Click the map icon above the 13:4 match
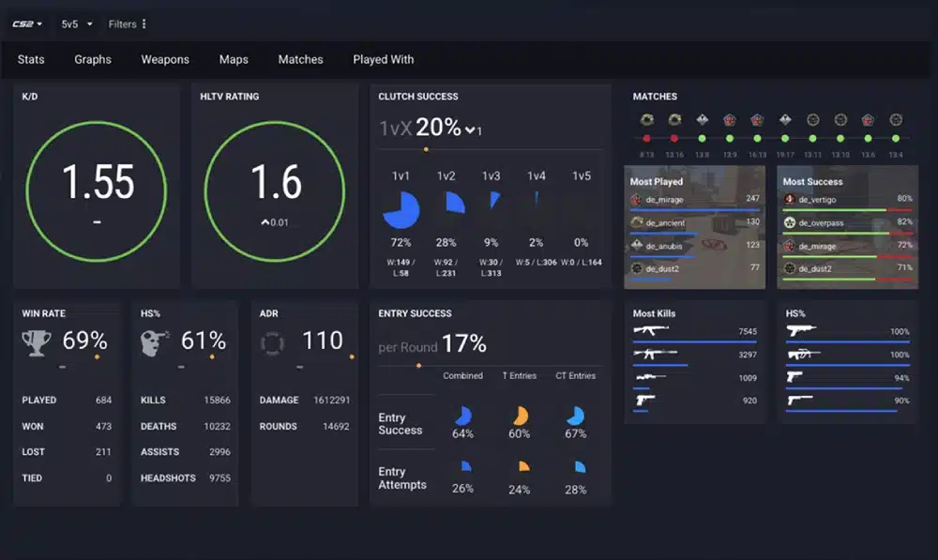The width and height of the screenshot is (938, 560). 896,120
